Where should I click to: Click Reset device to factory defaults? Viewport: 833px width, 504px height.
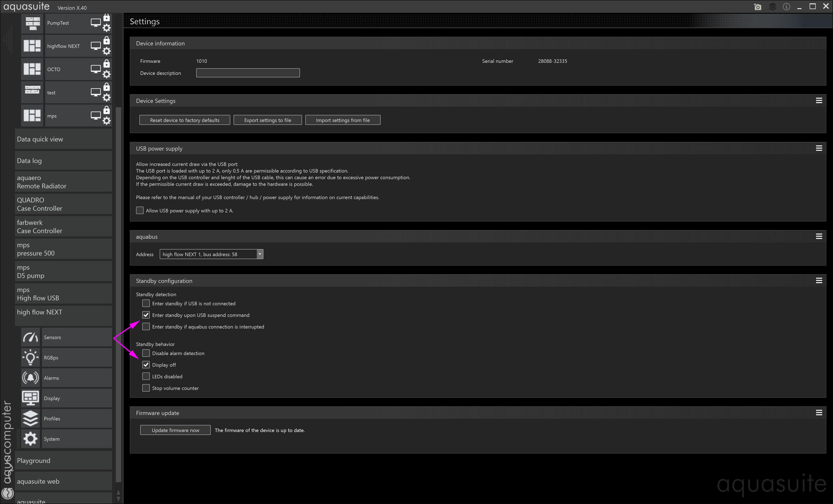click(184, 120)
